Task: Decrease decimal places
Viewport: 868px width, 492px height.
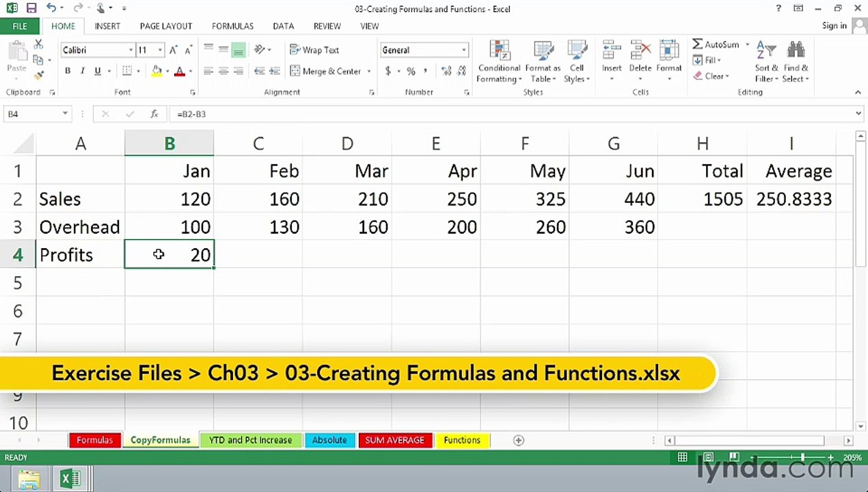Action: pos(461,71)
